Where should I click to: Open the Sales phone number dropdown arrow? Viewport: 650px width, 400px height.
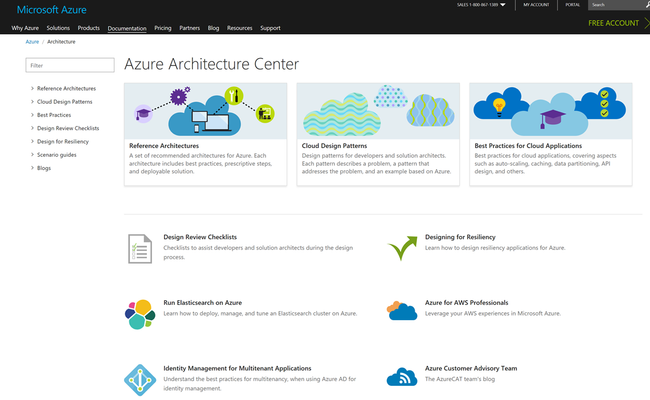[503, 5]
